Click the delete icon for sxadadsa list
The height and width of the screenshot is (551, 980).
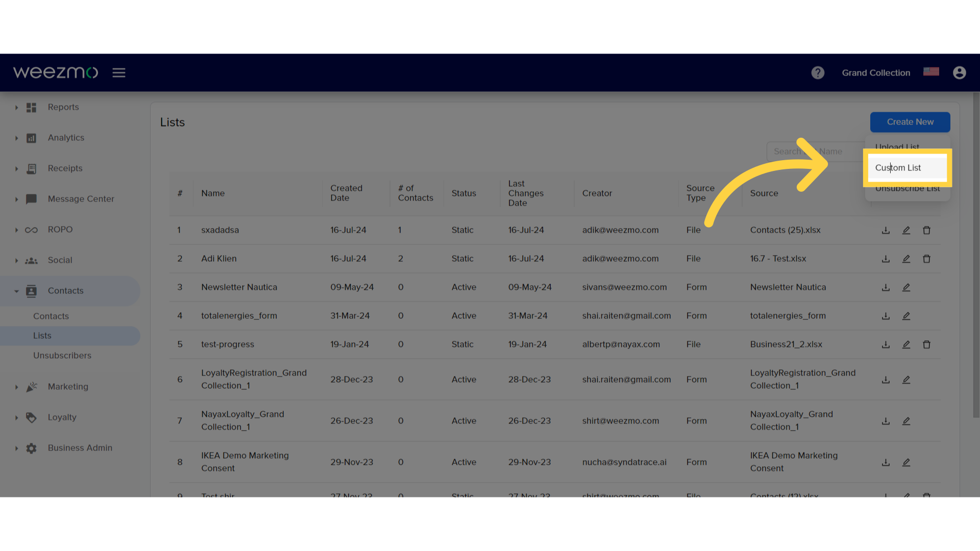pyautogui.click(x=927, y=230)
